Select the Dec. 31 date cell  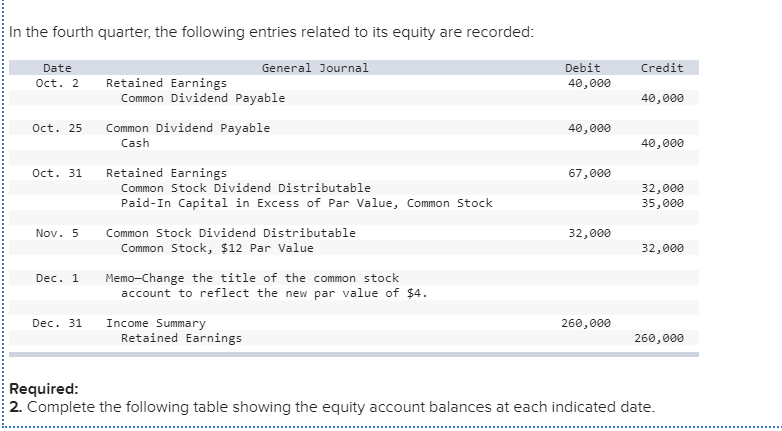point(57,323)
